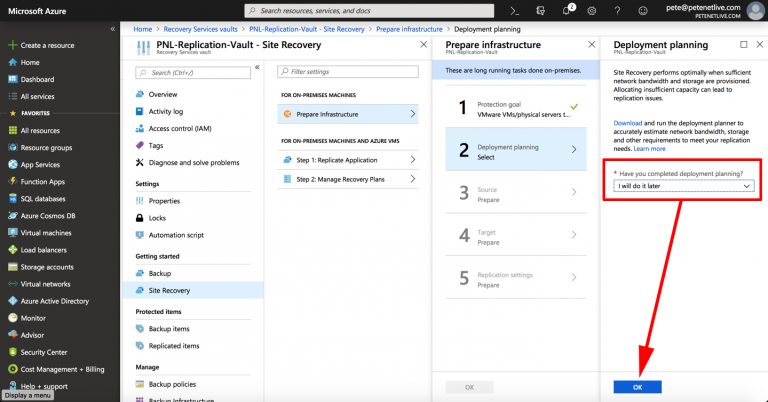
Task: Open the deployment planning completed dropdown
Action: (x=684, y=186)
